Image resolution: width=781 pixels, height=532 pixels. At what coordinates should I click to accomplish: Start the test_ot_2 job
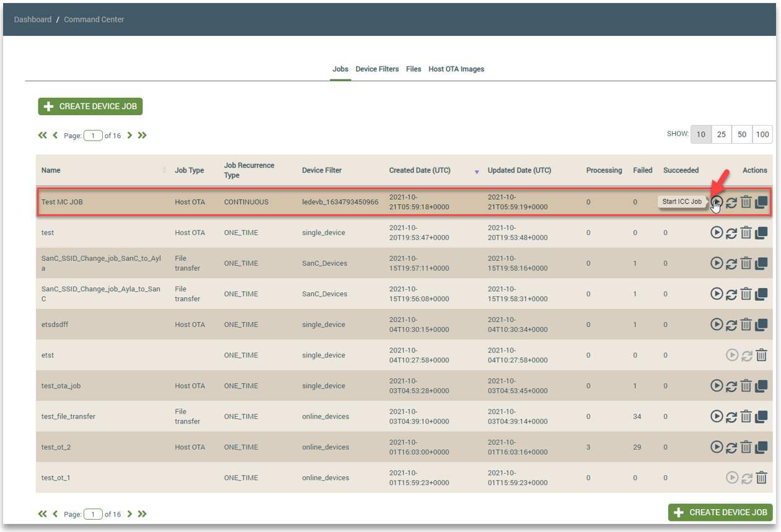(717, 447)
